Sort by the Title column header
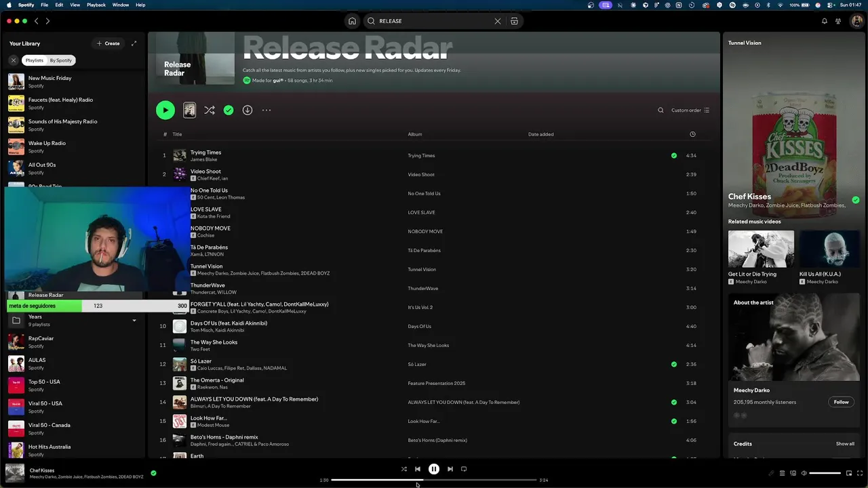The image size is (868, 488). pyautogui.click(x=177, y=134)
